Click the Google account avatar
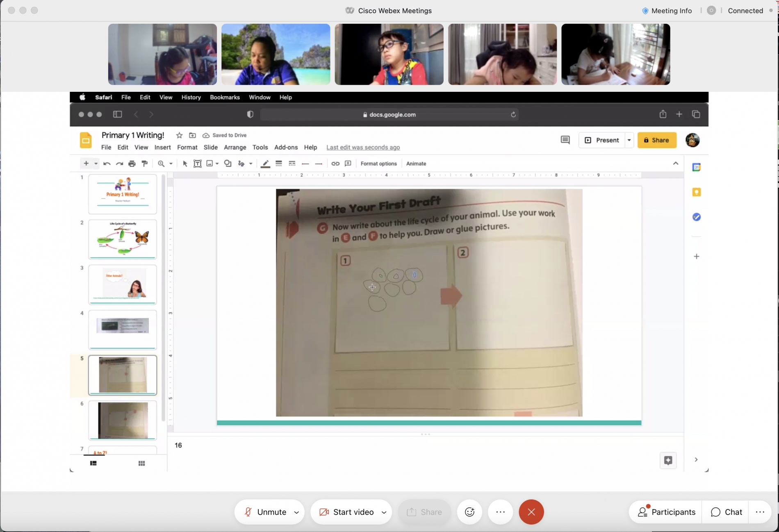 click(x=692, y=140)
